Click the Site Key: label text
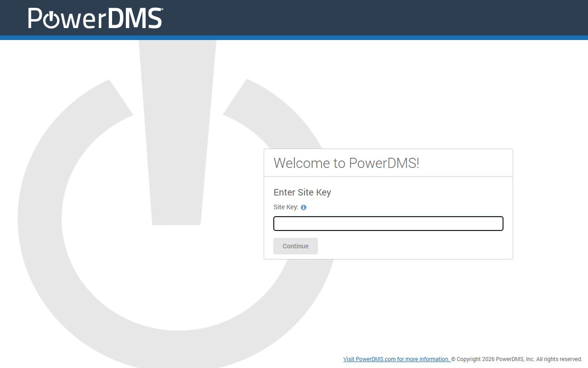This screenshot has height=368, width=588. point(286,207)
